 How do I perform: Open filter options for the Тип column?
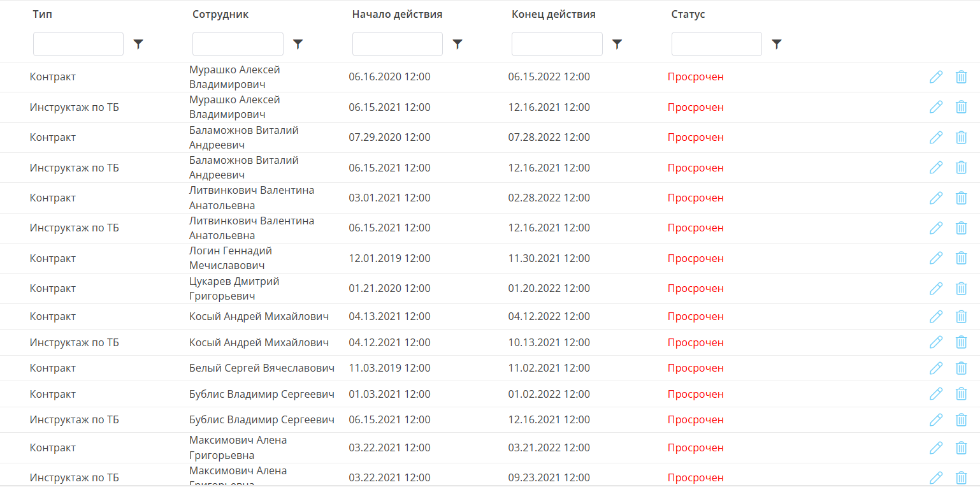click(138, 44)
